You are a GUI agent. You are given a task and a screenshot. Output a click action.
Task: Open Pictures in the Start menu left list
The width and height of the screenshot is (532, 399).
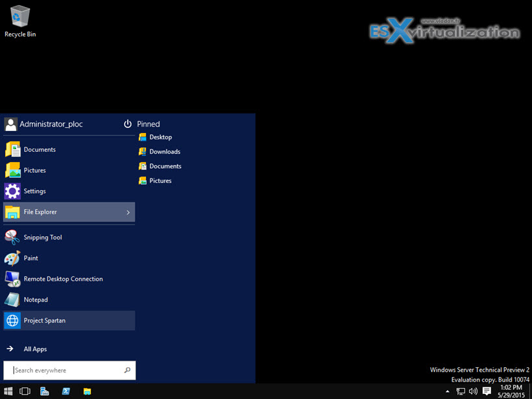pyautogui.click(x=69, y=171)
